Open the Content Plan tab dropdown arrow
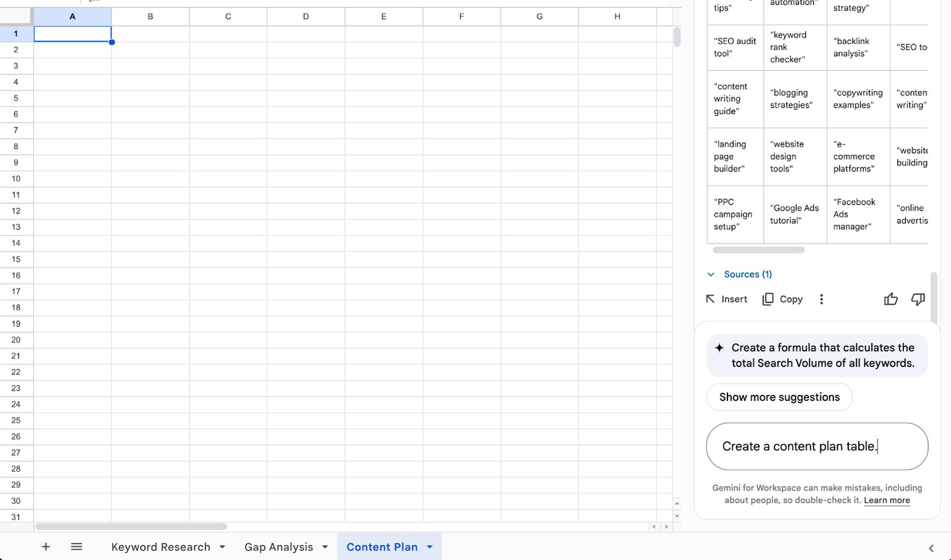 (x=430, y=547)
